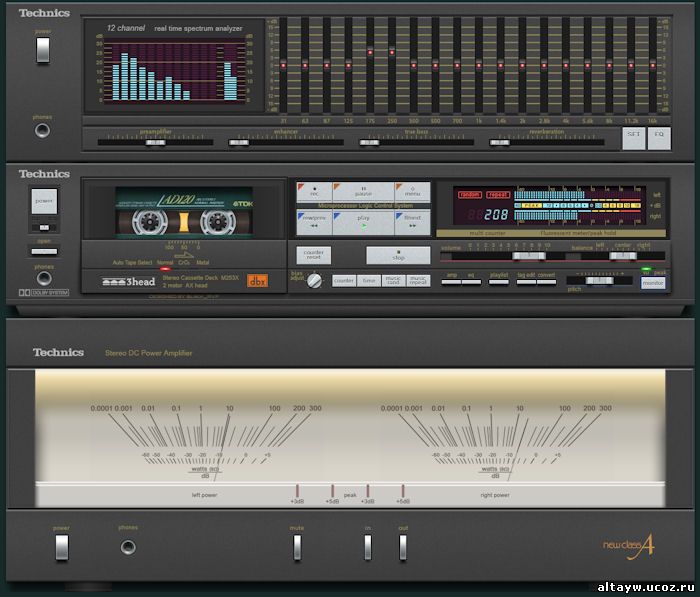The image size is (700, 597).
Task: Click the tag edit switch
Action: (x=526, y=282)
